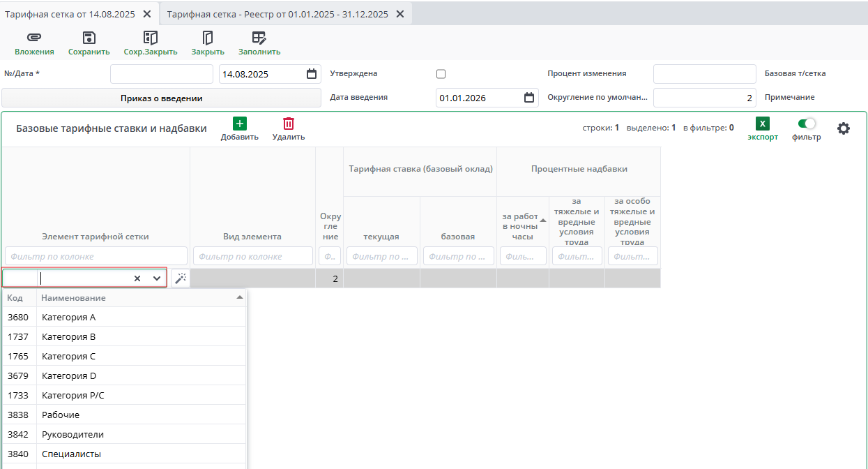Sort by за работу в ночные часы column
The height and width of the screenshot is (469, 868).
tap(543, 221)
